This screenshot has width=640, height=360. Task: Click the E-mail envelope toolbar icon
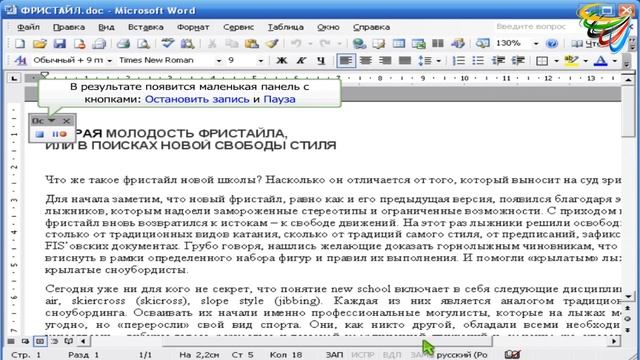pos(99,43)
